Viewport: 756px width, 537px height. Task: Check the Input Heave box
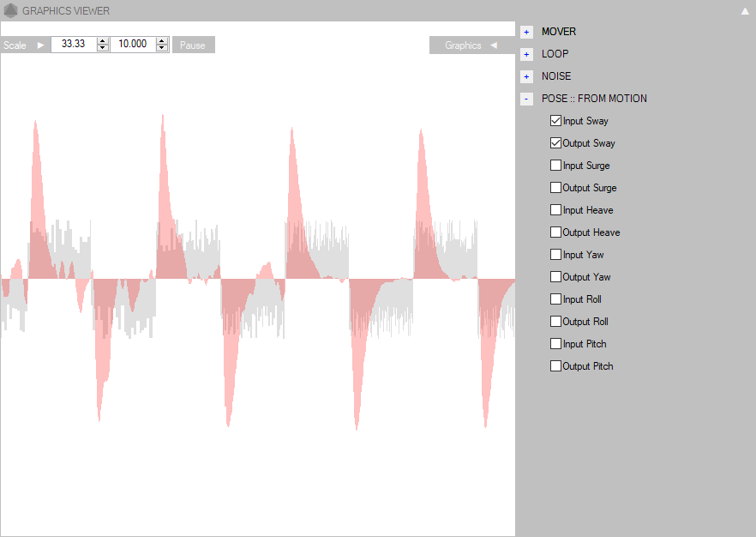(555, 210)
